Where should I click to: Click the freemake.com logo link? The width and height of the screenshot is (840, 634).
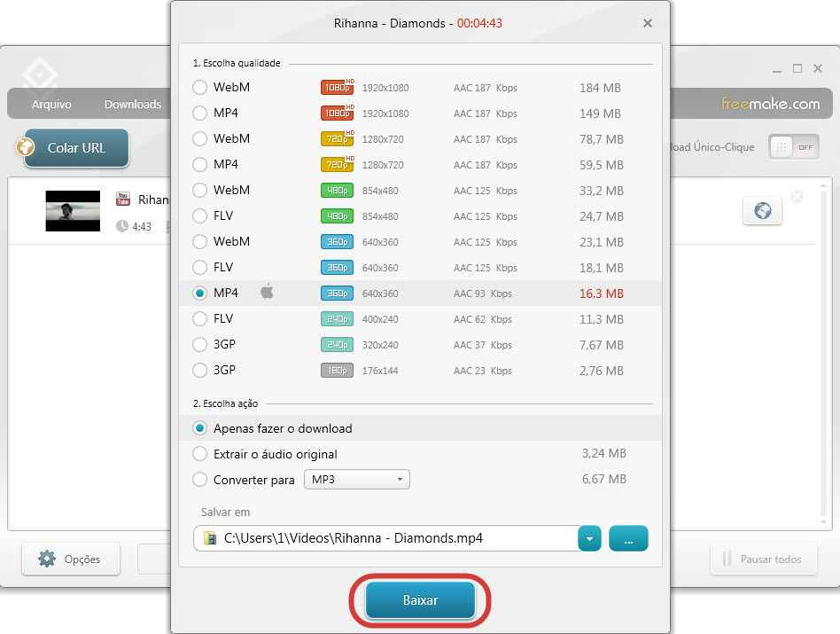[x=770, y=104]
